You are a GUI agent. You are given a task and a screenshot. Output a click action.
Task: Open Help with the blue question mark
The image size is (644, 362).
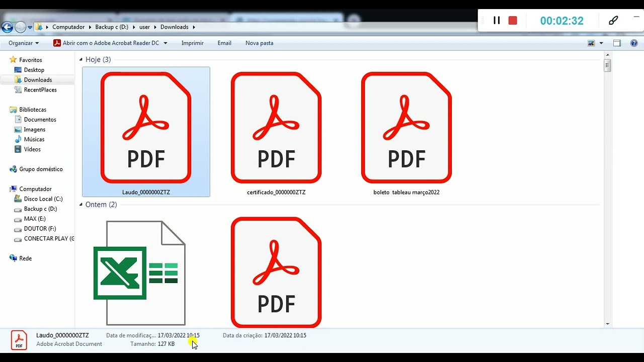(634, 43)
